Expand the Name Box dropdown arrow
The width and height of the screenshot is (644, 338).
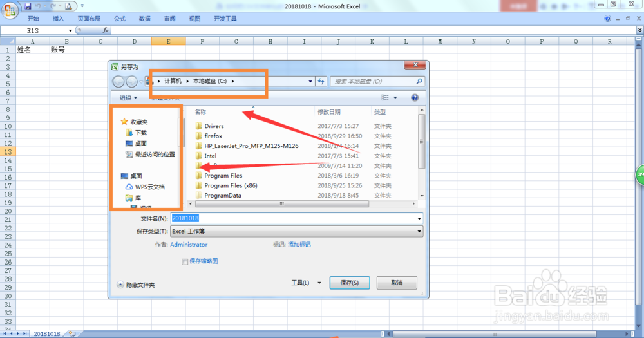click(x=70, y=30)
